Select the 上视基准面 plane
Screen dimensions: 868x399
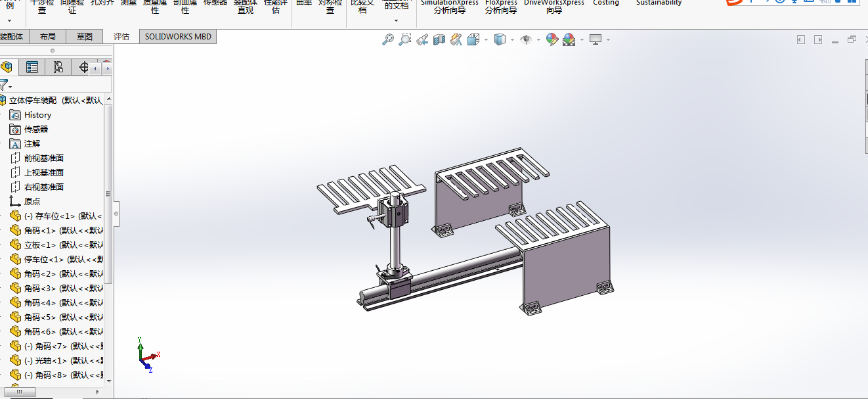click(44, 172)
